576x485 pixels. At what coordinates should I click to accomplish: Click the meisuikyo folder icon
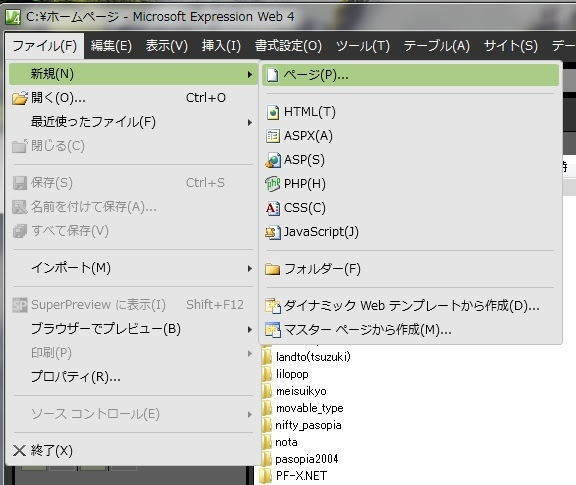pos(267,391)
